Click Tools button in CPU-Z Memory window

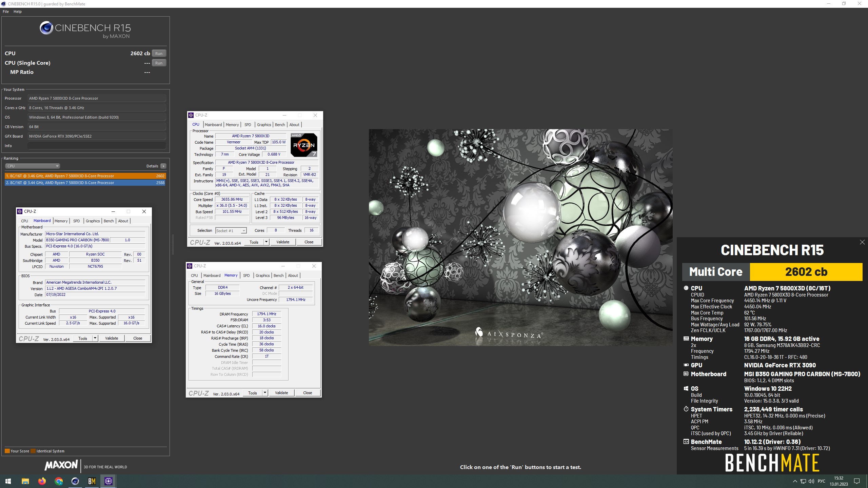click(253, 393)
